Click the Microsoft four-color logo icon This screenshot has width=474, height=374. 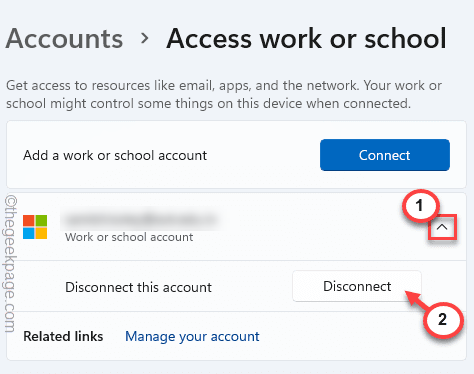click(x=35, y=227)
